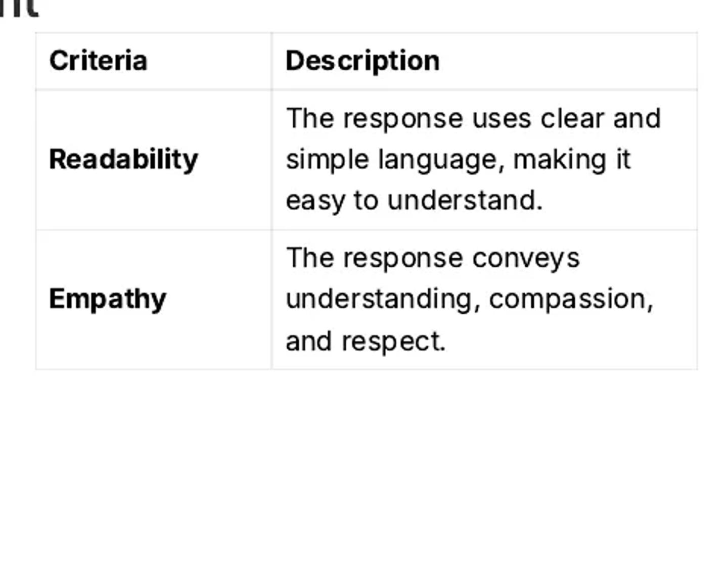Image resolution: width=728 pixels, height=576 pixels.
Task: Click the word 'easy' in Readability description
Action: coord(315,201)
